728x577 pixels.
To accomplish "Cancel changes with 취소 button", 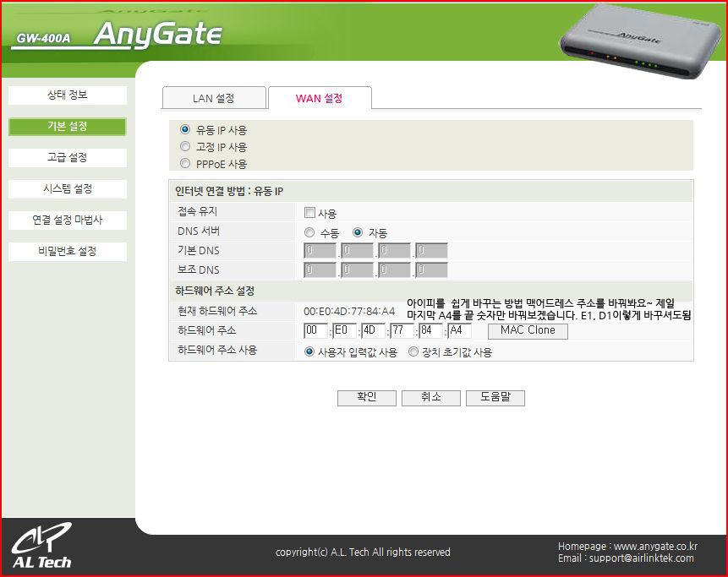I will point(431,398).
